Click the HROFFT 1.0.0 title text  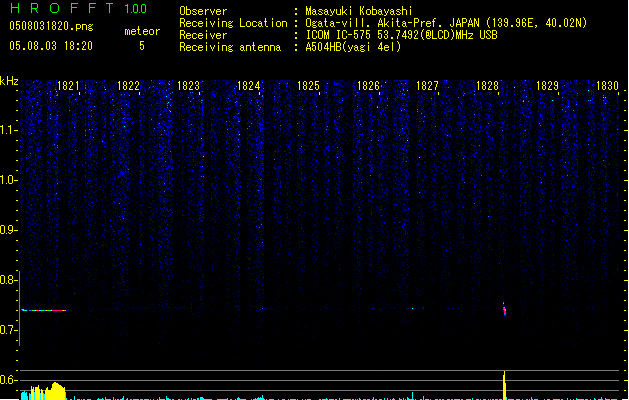[x=78, y=8]
